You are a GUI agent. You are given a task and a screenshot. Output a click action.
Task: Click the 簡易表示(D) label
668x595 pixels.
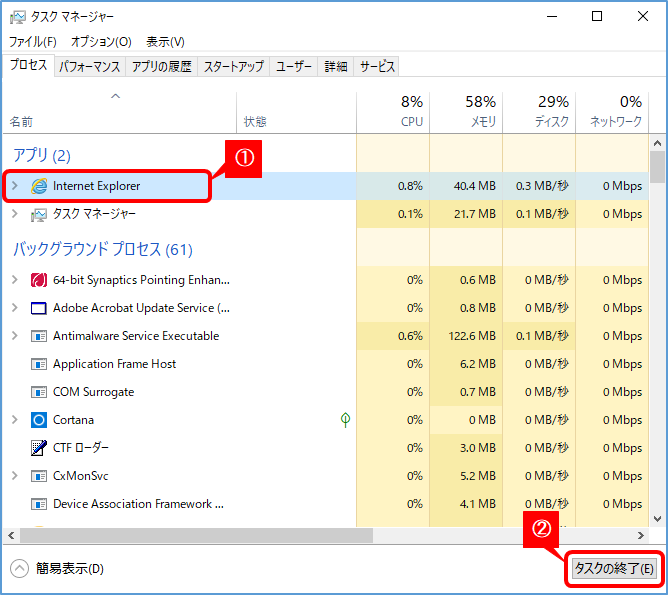pos(70,569)
